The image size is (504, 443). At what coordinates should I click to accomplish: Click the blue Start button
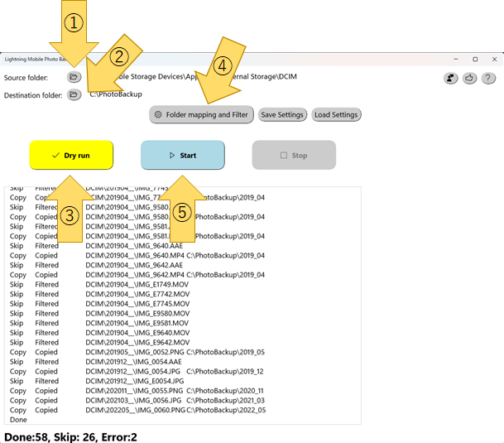183,155
